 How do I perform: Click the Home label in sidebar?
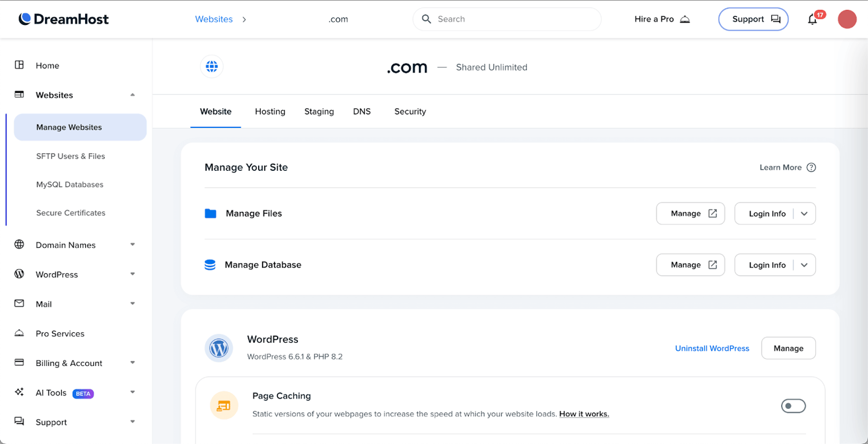pyautogui.click(x=47, y=65)
